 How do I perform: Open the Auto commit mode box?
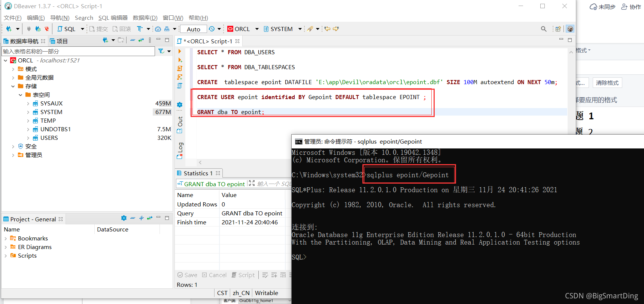[x=194, y=29]
